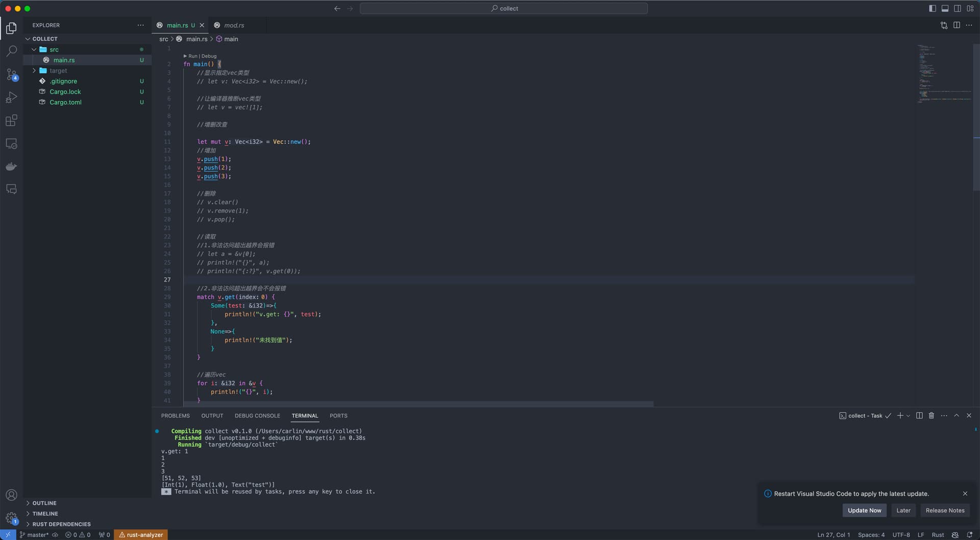Open the Manage gear menu

[11, 518]
